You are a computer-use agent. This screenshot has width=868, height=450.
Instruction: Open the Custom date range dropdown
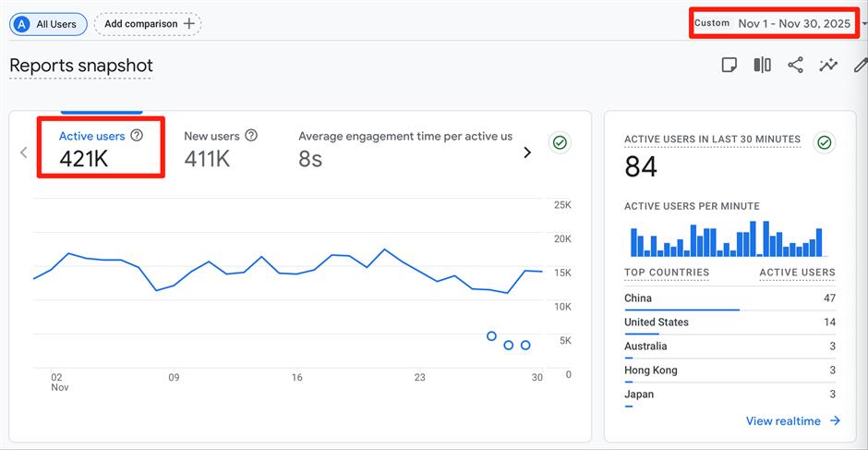coord(780,23)
